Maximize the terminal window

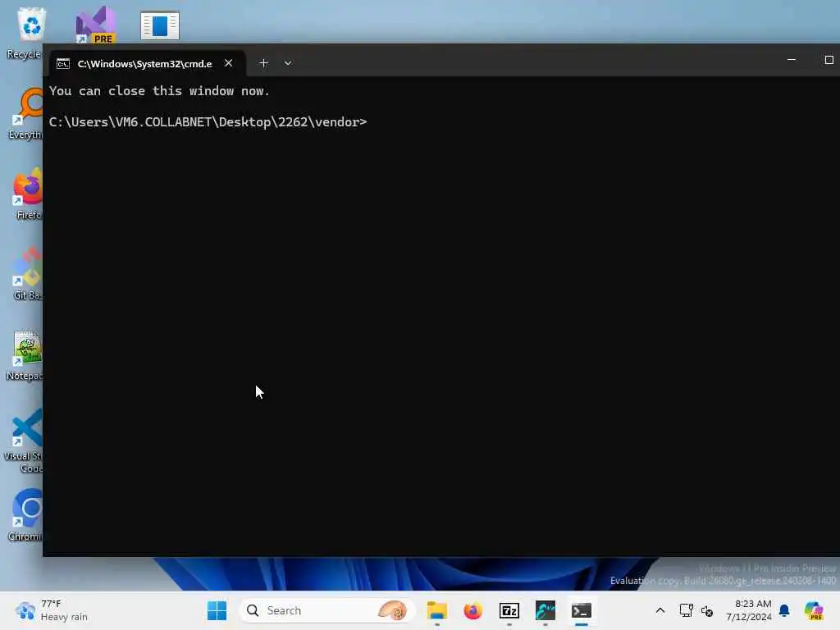pos(829,59)
